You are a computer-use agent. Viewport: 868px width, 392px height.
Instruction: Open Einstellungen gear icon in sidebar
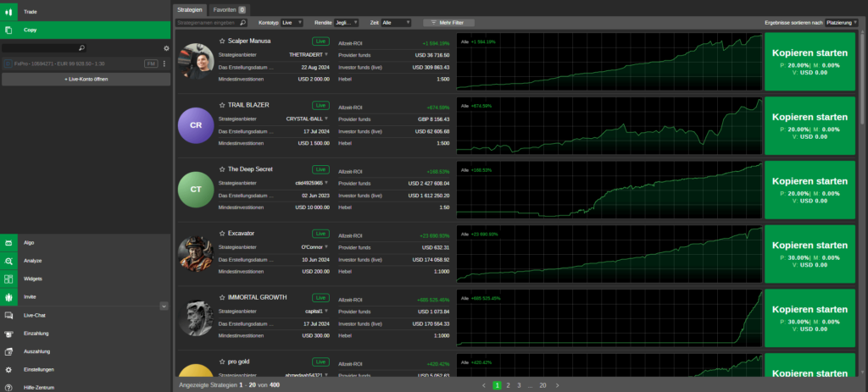pos(8,369)
